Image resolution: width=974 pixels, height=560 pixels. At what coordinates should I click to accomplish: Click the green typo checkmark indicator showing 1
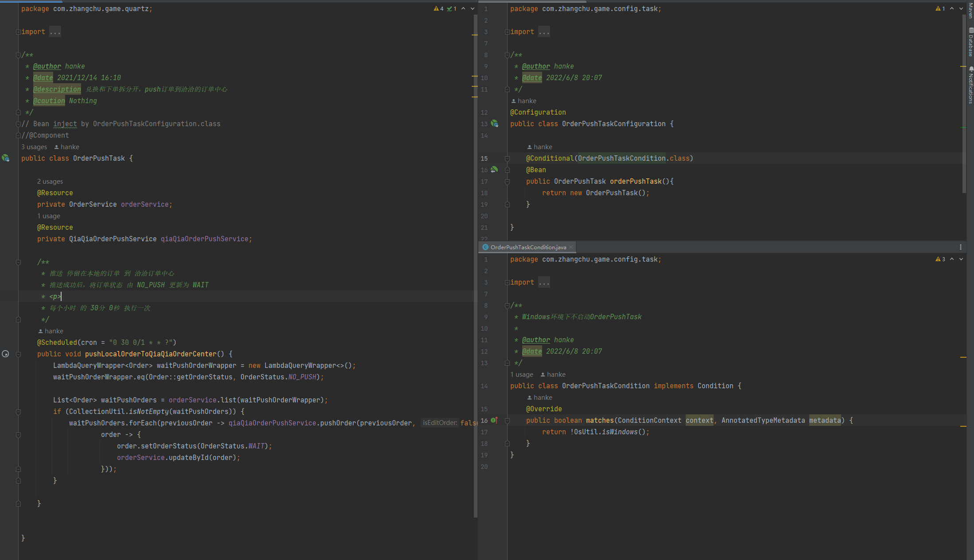(x=451, y=8)
